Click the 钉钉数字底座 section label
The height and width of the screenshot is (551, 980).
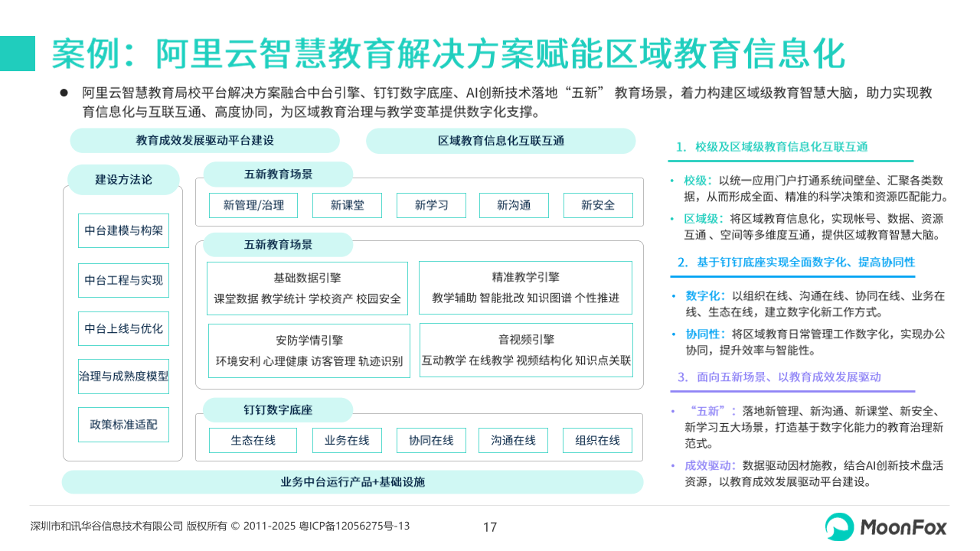click(x=278, y=410)
